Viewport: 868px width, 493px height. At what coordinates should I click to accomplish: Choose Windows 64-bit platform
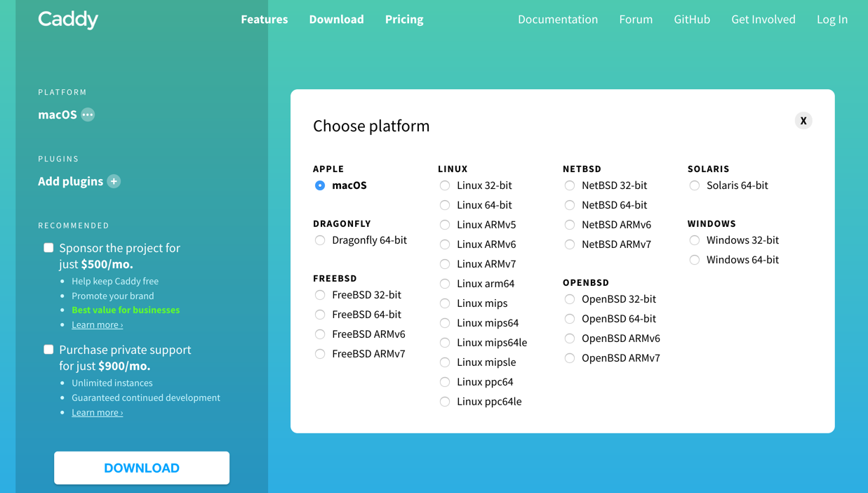(695, 260)
